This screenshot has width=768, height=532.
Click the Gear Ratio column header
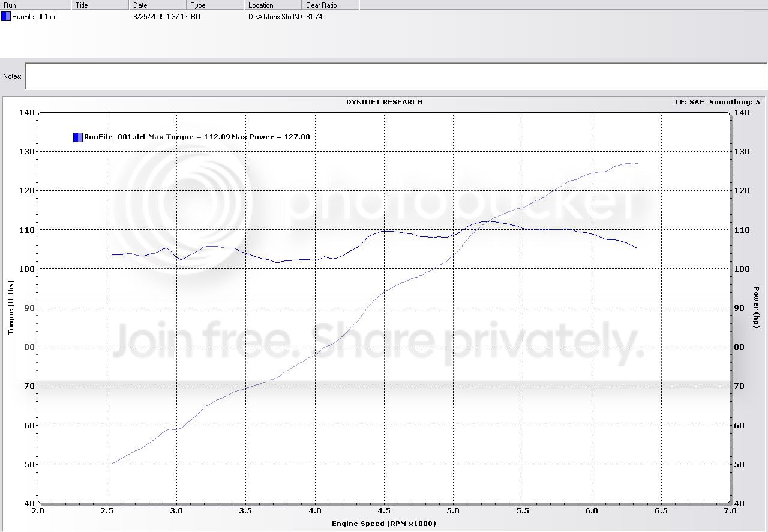tap(331, 5)
